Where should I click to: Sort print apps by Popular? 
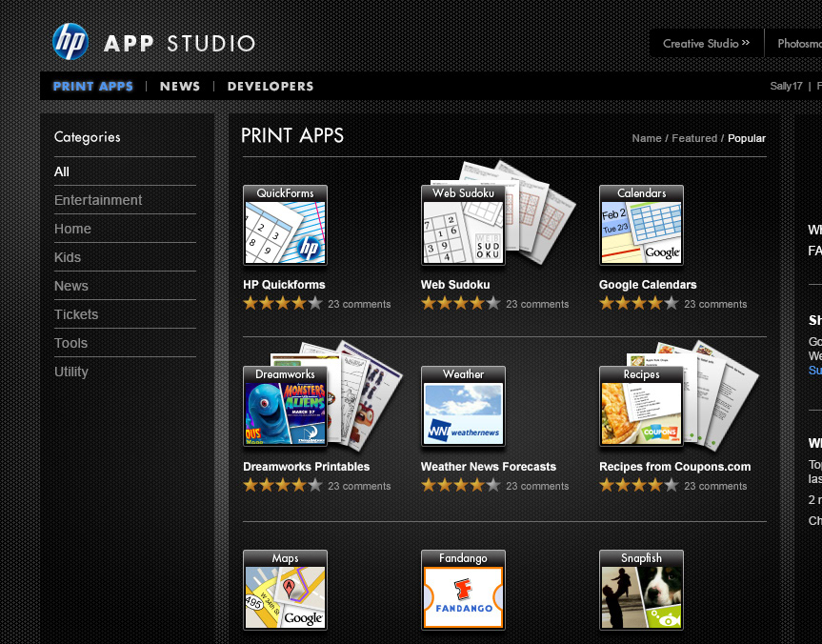click(x=747, y=138)
